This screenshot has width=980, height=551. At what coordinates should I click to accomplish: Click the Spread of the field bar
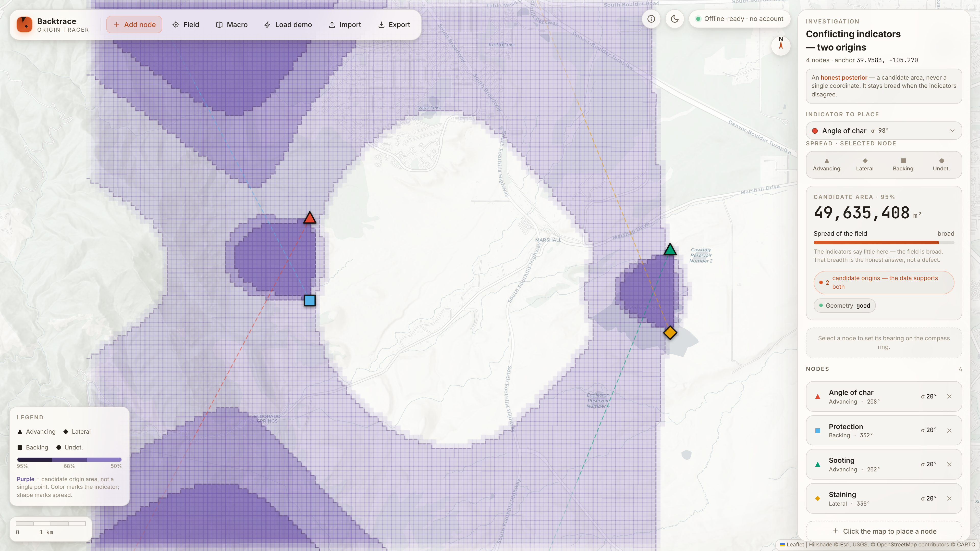tap(884, 243)
